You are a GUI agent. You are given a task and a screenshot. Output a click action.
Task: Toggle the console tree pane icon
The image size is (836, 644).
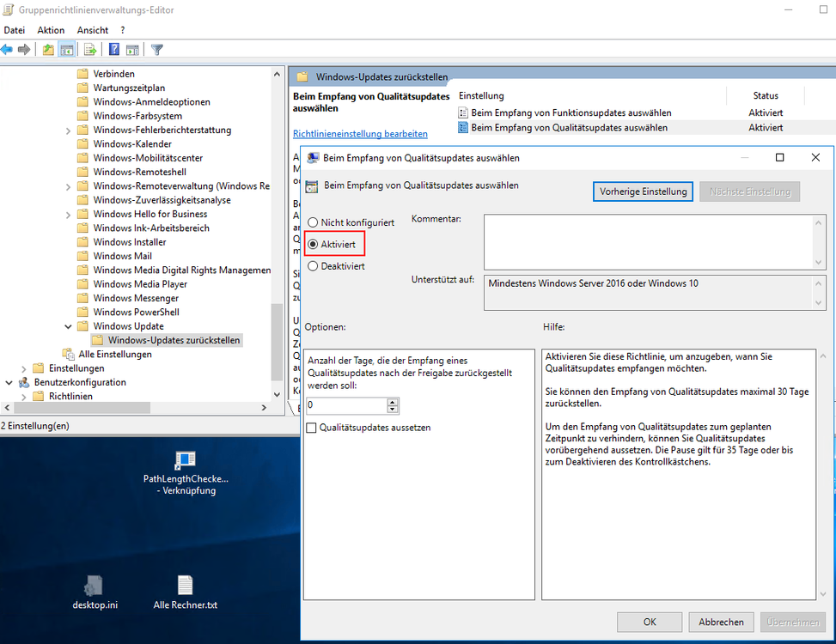click(x=66, y=49)
